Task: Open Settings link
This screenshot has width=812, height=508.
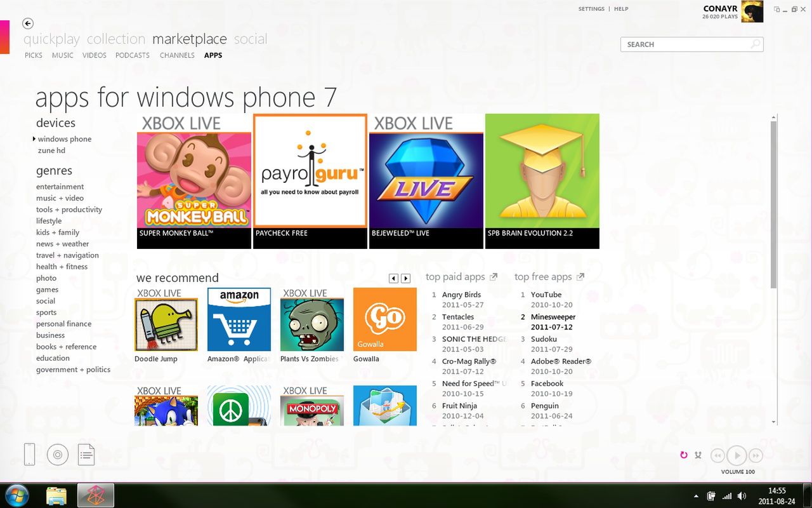Action: coord(591,9)
